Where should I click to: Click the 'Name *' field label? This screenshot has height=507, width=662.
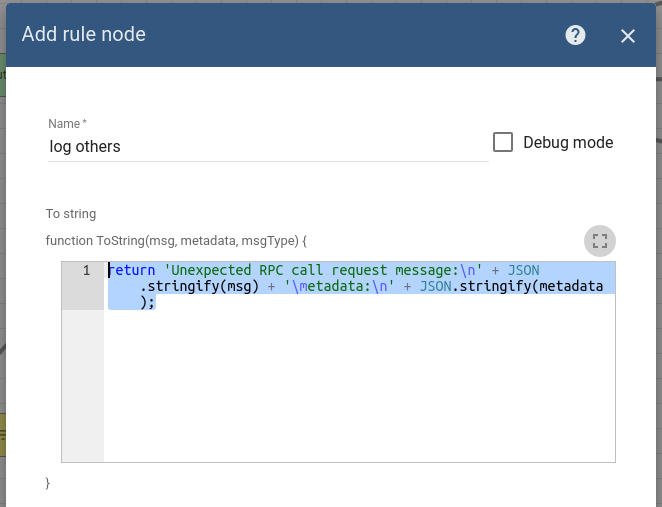click(x=68, y=123)
